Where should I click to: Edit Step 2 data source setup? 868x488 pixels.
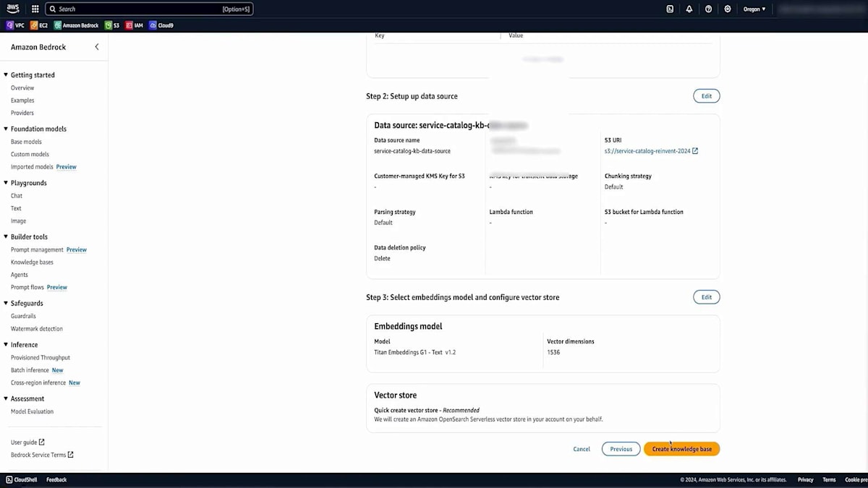coord(707,96)
